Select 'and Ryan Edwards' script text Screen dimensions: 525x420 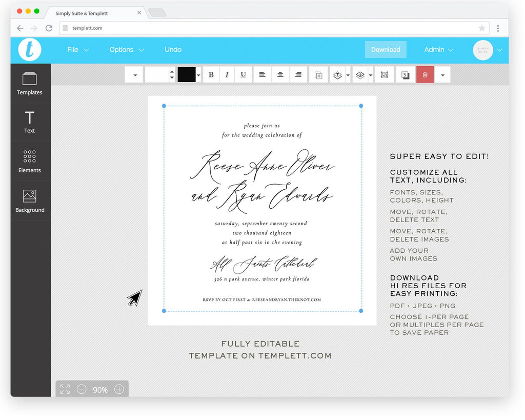[x=262, y=197]
